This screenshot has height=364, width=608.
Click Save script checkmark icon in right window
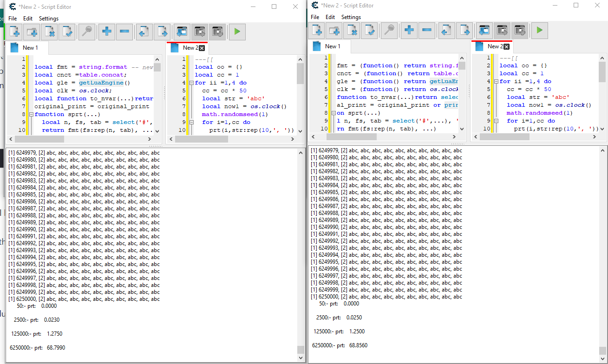[x=369, y=31]
